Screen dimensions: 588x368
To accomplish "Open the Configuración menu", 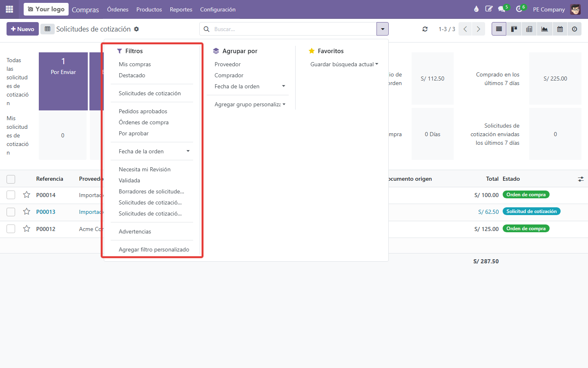I will tap(218, 9).
